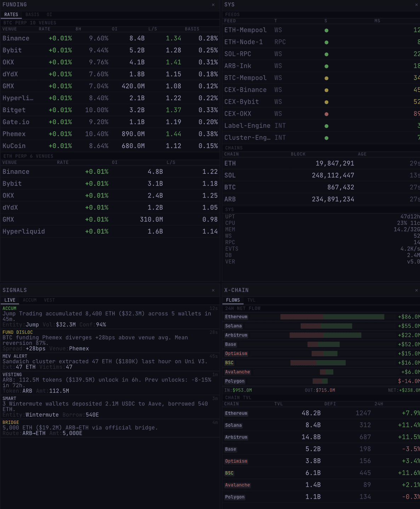This screenshot has height=509, width=420.
Task: Close the FUNDING panel
Action: point(213,5)
